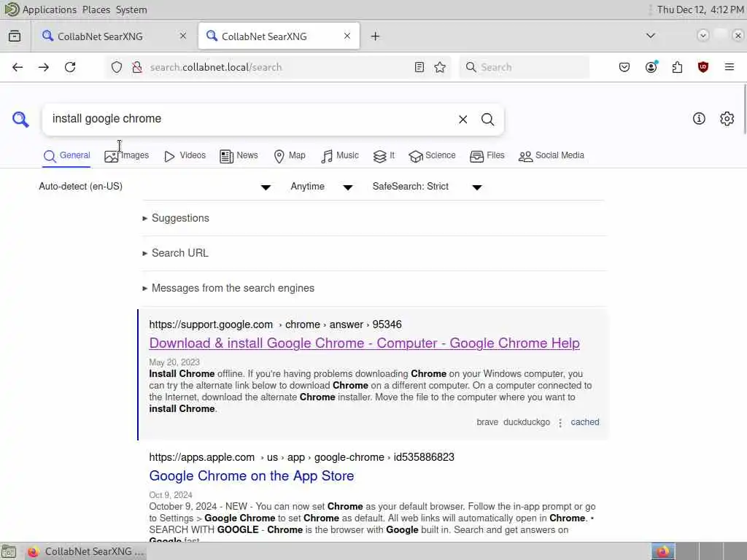
Task: Open the Firefox account icon
Action: 651,67
